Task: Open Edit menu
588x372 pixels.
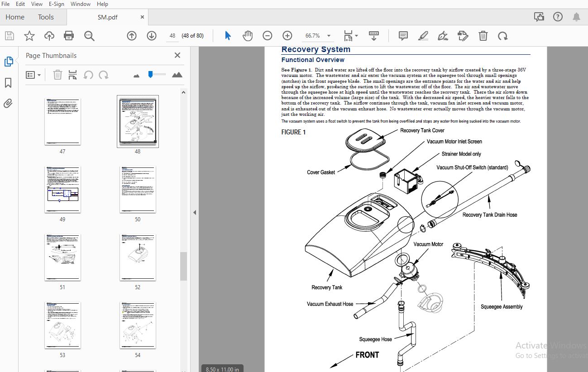Action: (x=20, y=4)
